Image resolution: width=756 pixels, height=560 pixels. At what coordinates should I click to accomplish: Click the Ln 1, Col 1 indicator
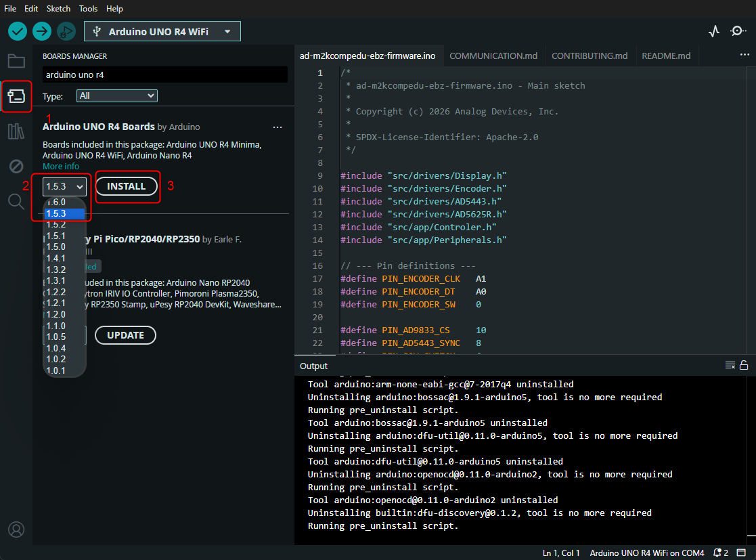click(561, 553)
